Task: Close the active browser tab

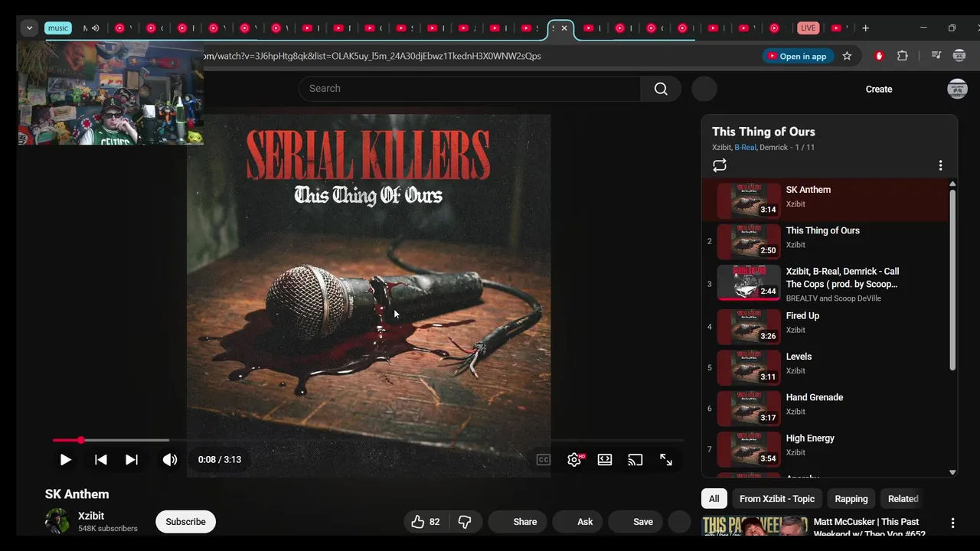Action: pos(564,28)
